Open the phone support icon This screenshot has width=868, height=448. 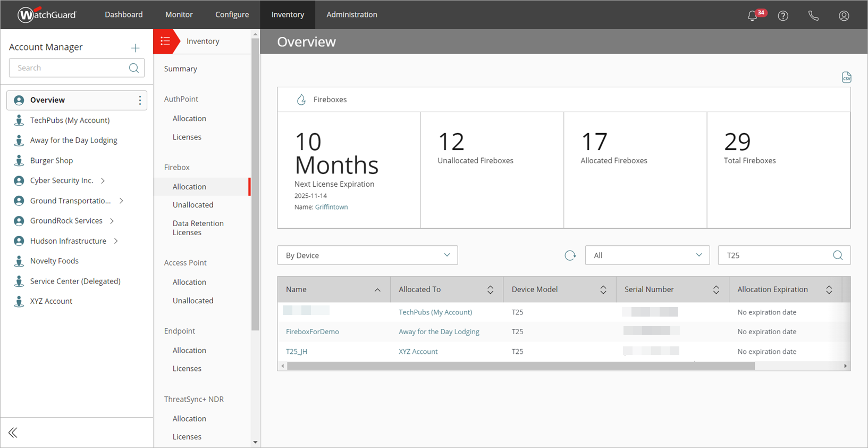point(813,15)
